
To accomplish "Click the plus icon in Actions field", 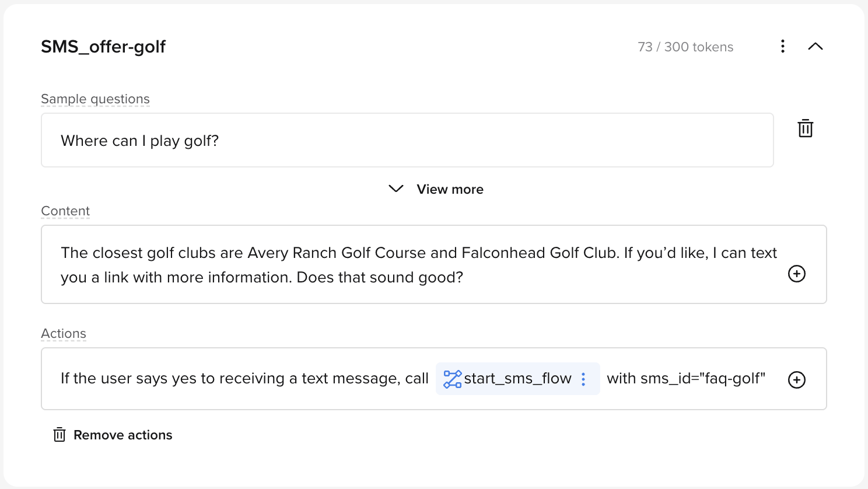I will (x=797, y=380).
